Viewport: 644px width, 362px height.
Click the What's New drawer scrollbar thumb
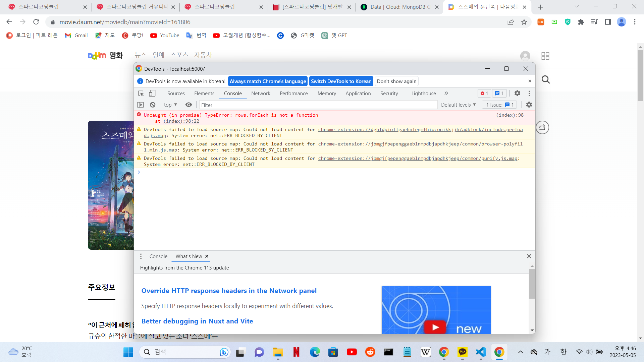[532, 284]
